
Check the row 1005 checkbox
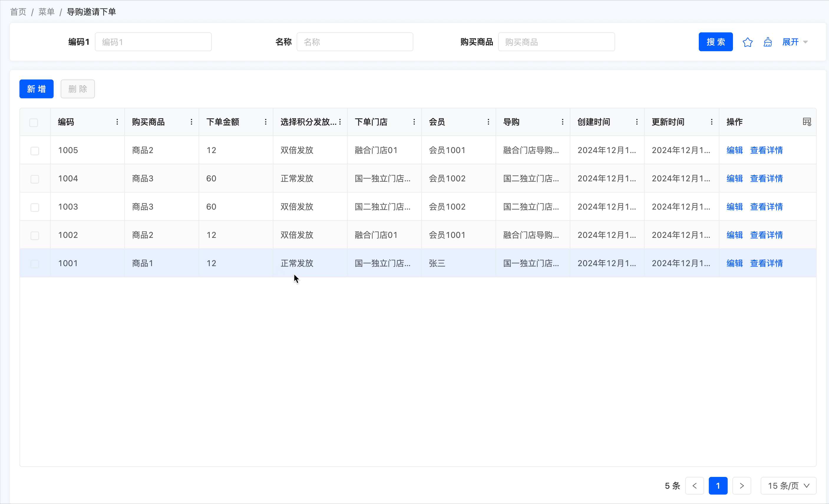[x=35, y=151]
